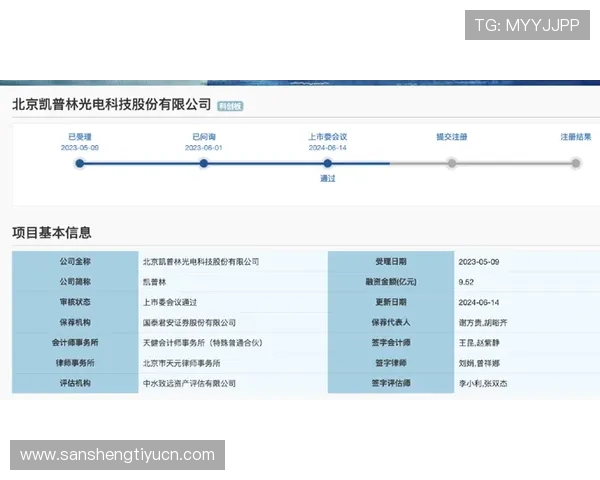Click the 注册结果 gray timeline dot
Image resolution: width=600 pixels, height=480 pixels.
click(576, 163)
